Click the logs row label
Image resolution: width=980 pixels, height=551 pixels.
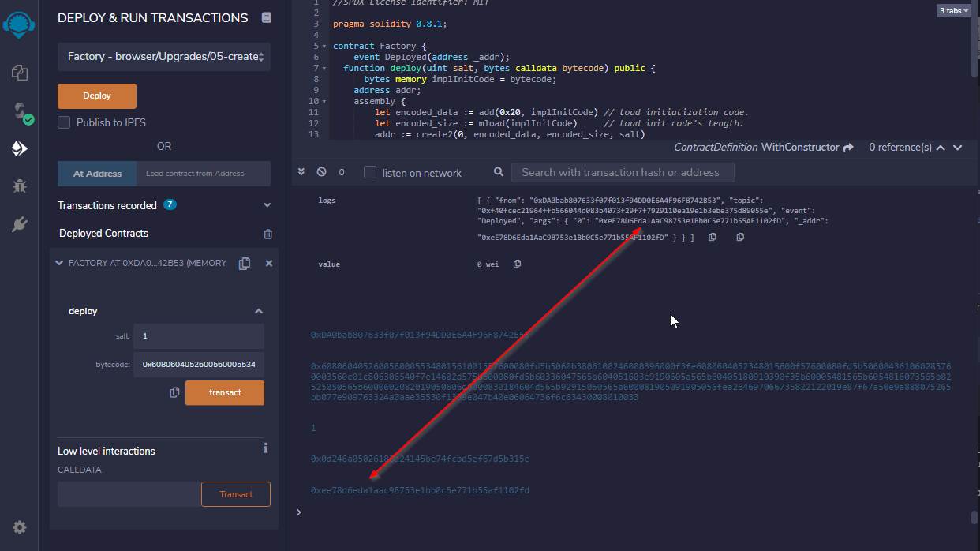pos(327,201)
